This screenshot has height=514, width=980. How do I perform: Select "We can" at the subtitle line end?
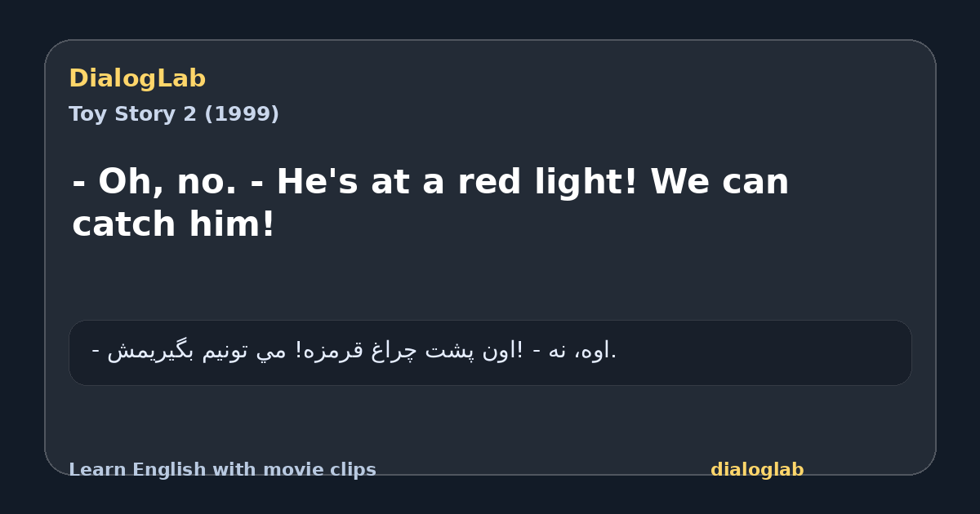point(719,182)
